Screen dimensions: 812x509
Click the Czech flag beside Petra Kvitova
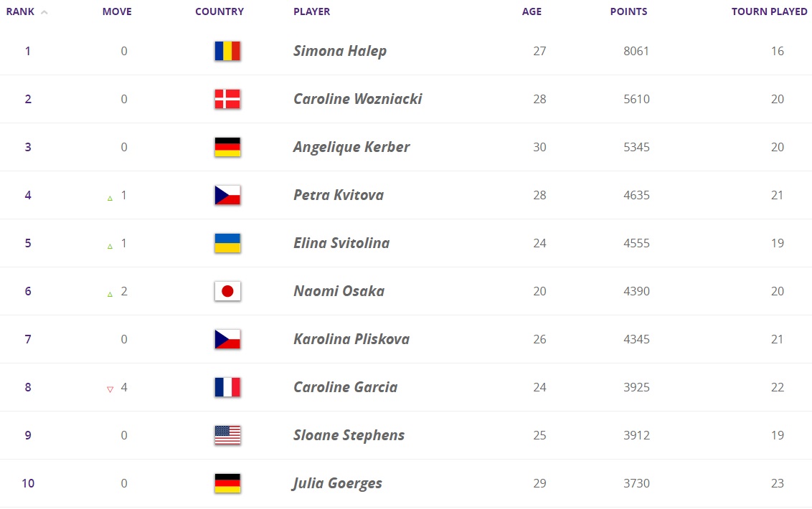227,195
